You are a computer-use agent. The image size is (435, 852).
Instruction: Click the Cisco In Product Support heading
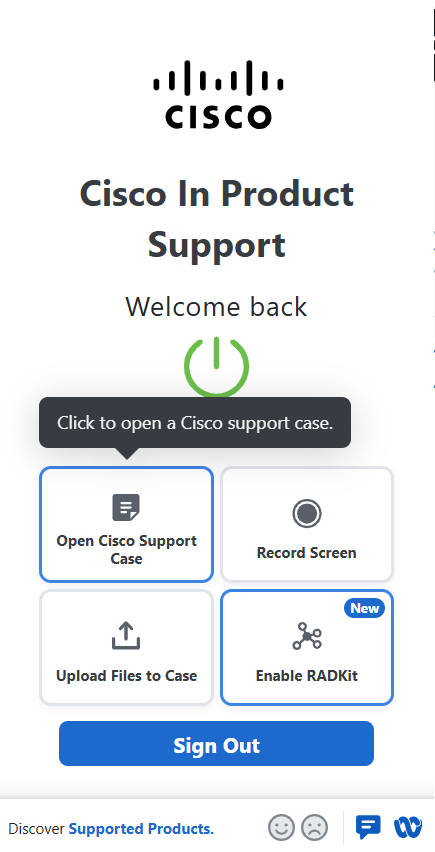click(217, 219)
